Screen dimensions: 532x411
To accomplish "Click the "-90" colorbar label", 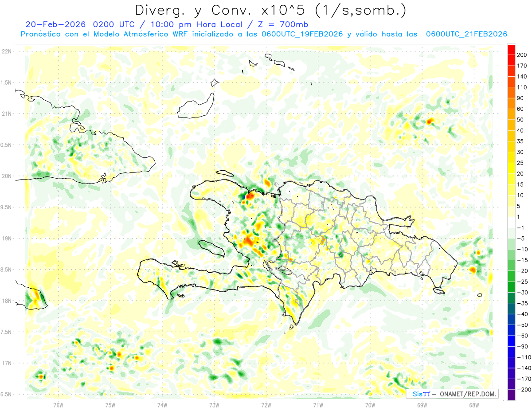I will tap(523, 346).
